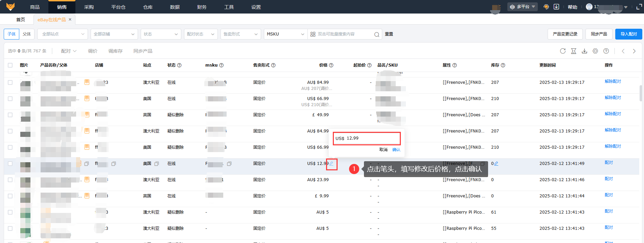Copy the msku in the highlighted row
The height and width of the screenshot is (243, 644).
(229, 164)
